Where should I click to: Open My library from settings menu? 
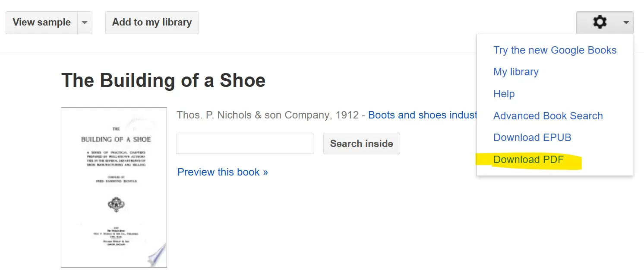point(516,72)
